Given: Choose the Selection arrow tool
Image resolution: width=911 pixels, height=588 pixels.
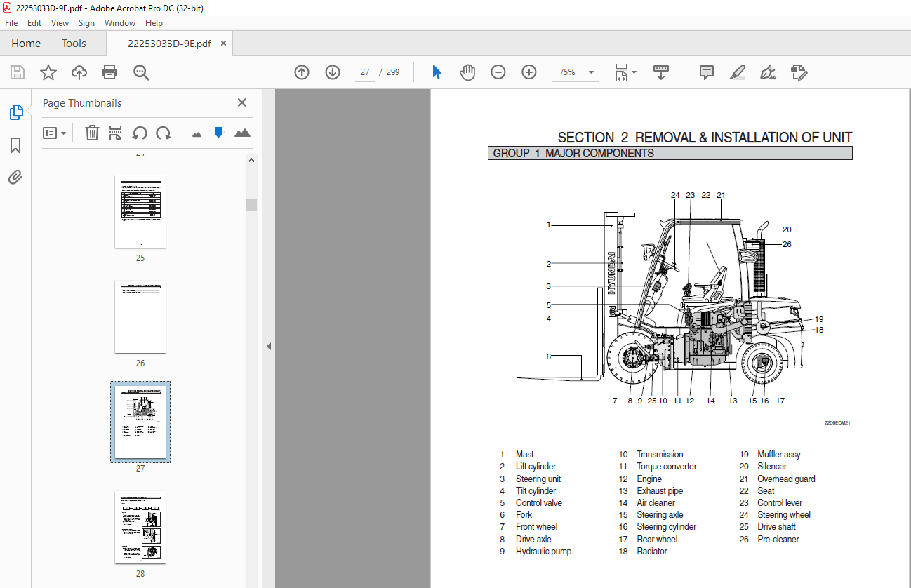Looking at the screenshot, I should [437, 72].
